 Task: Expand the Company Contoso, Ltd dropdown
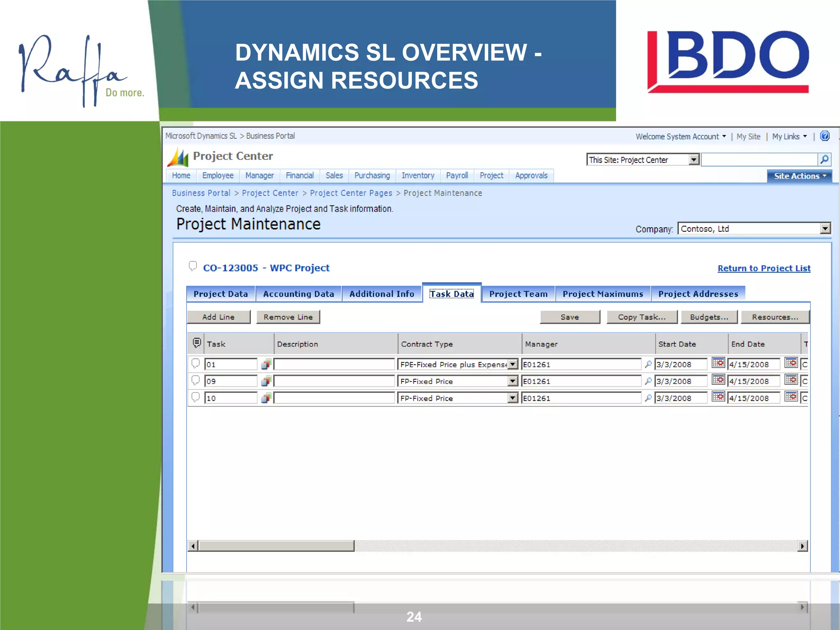coord(825,228)
